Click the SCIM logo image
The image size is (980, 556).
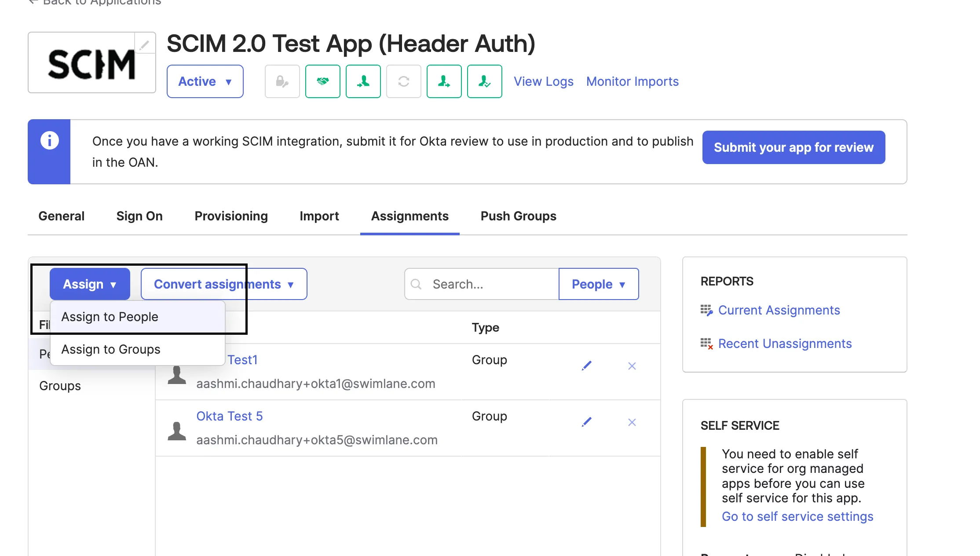91,64
